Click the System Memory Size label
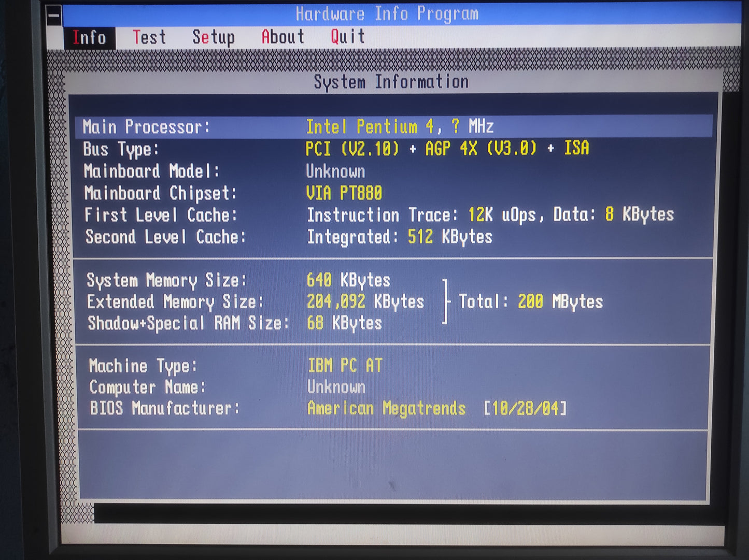This screenshot has height=560, width=749. coord(166,281)
